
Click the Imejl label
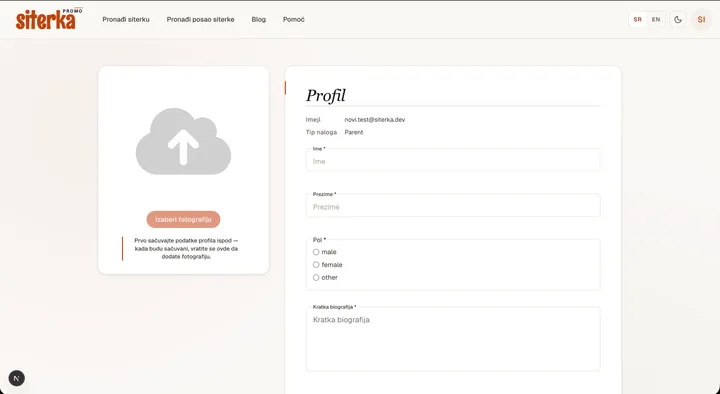(x=313, y=119)
